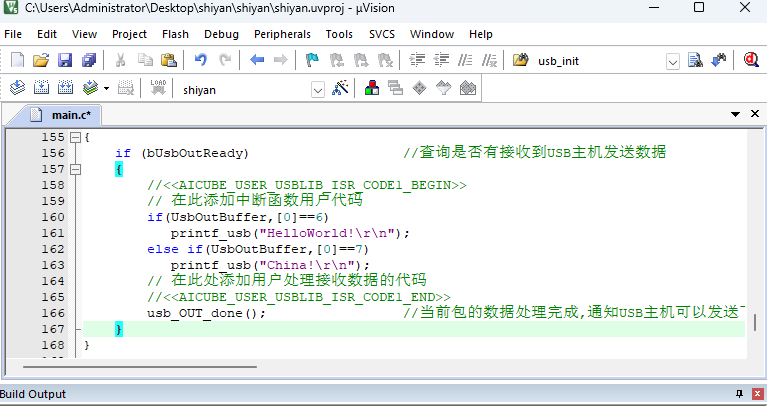This screenshot has width=767, height=406.
Task: Open the Help menu
Action: (481, 34)
